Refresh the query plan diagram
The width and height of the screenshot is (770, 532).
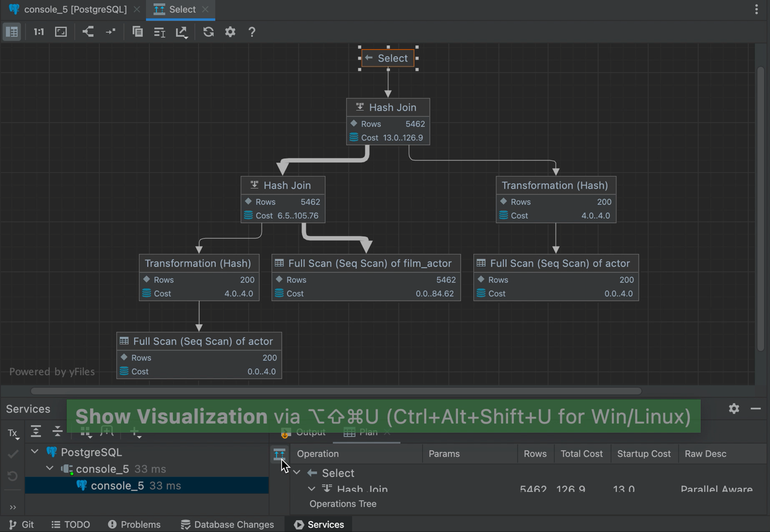coord(208,32)
